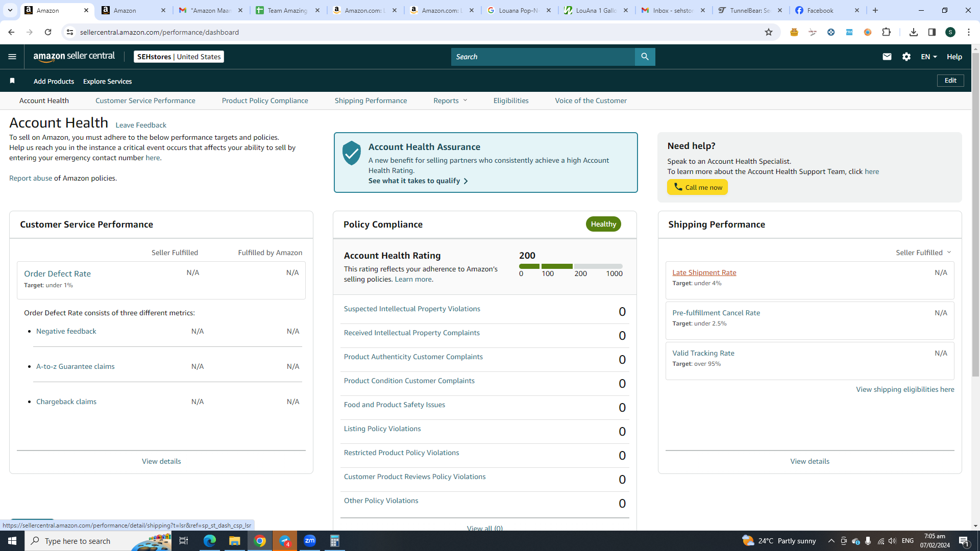Click the bookmark flag icon

click(12, 81)
